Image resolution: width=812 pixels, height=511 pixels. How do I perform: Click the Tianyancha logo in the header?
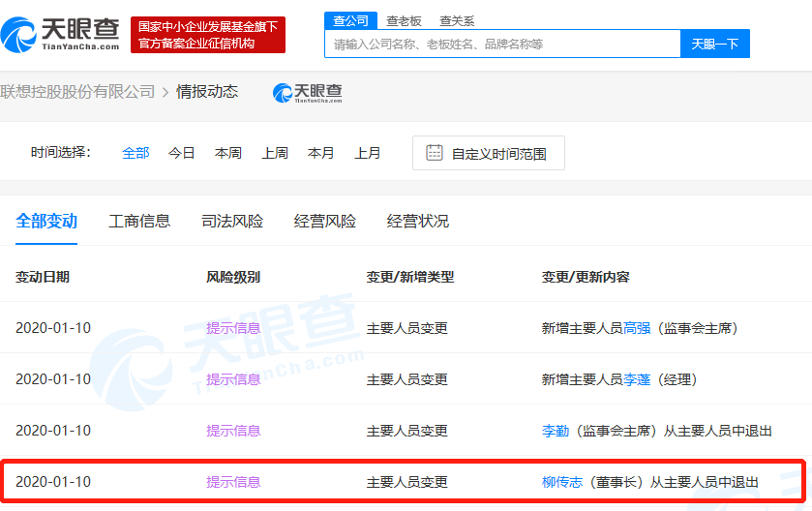click(60, 35)
